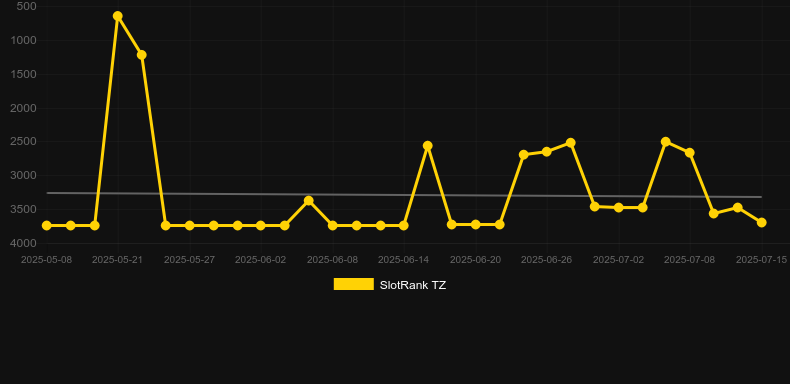This screenshot has height=384, width=790.
Task: Click the 2025-06-08 x-axis label
Action: (333, 260)
